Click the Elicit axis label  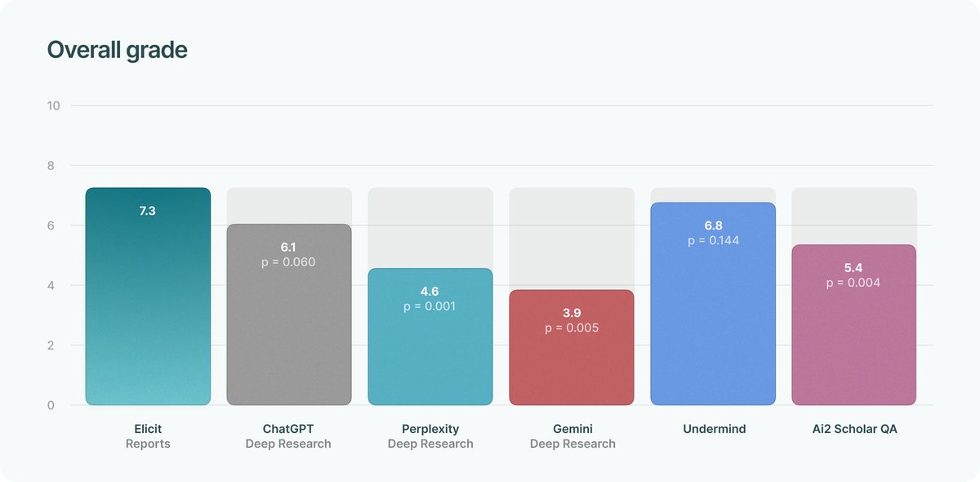(148, 429)
